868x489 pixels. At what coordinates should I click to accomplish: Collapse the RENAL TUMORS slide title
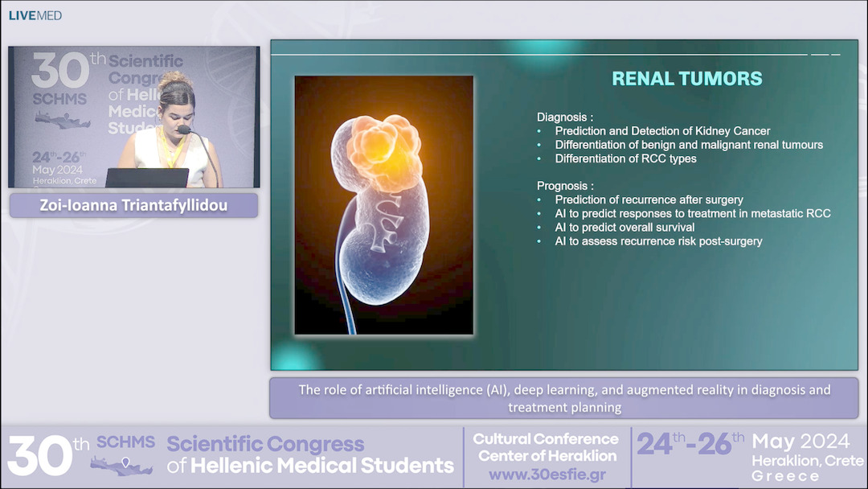point(688,78)
